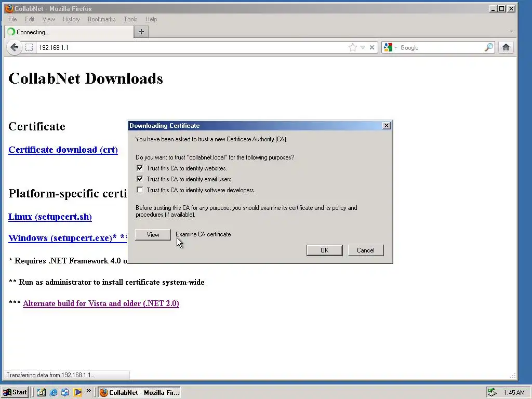Go to the Home page icon
Screen dimensions: 532x399
tap(506, 47)
